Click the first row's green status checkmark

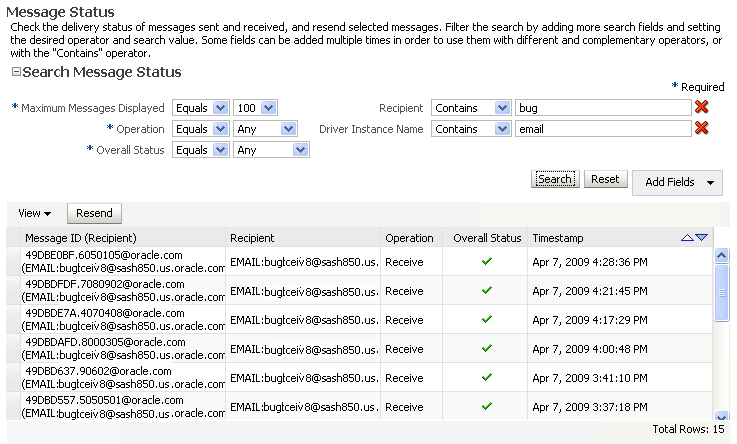pos(486,262)
